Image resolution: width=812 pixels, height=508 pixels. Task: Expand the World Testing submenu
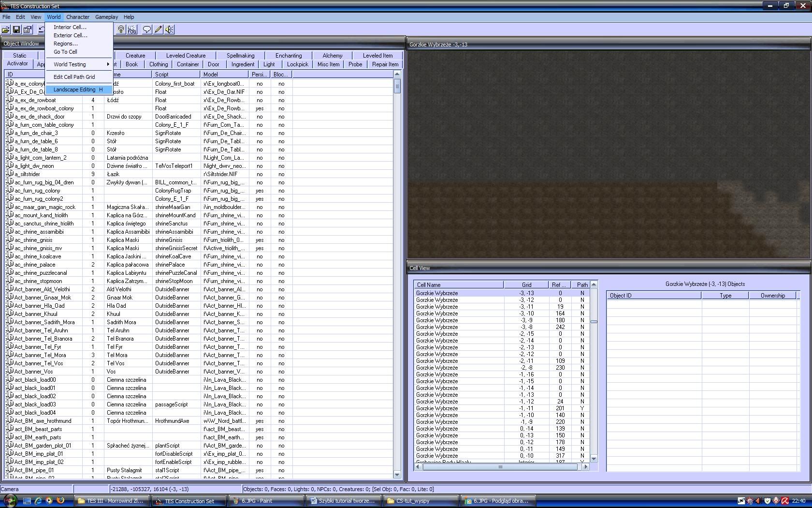pos(79,64)
